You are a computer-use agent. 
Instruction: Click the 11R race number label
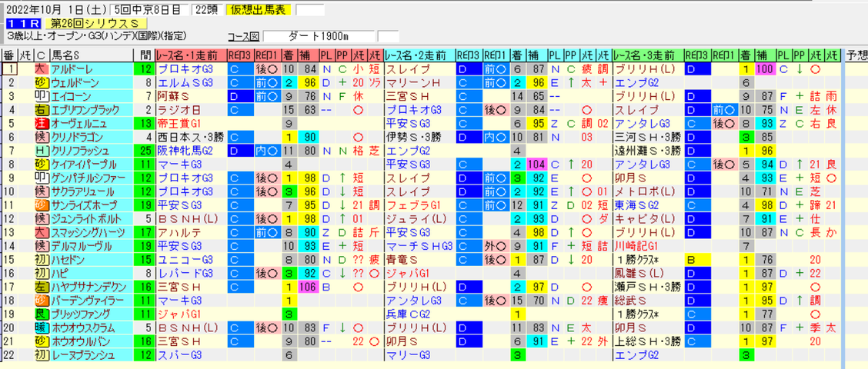point(22,23)
